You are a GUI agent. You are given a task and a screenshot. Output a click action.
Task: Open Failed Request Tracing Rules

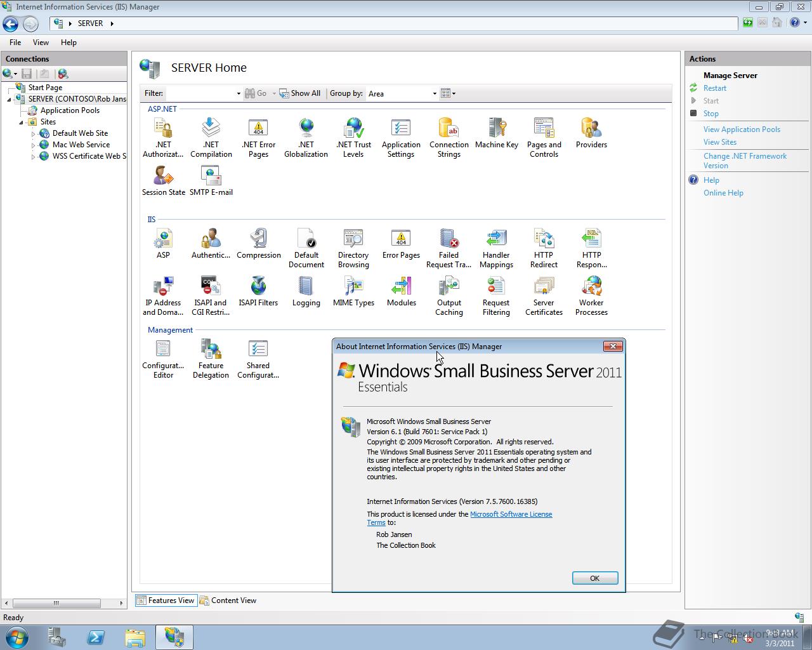[x=449, y=248]
